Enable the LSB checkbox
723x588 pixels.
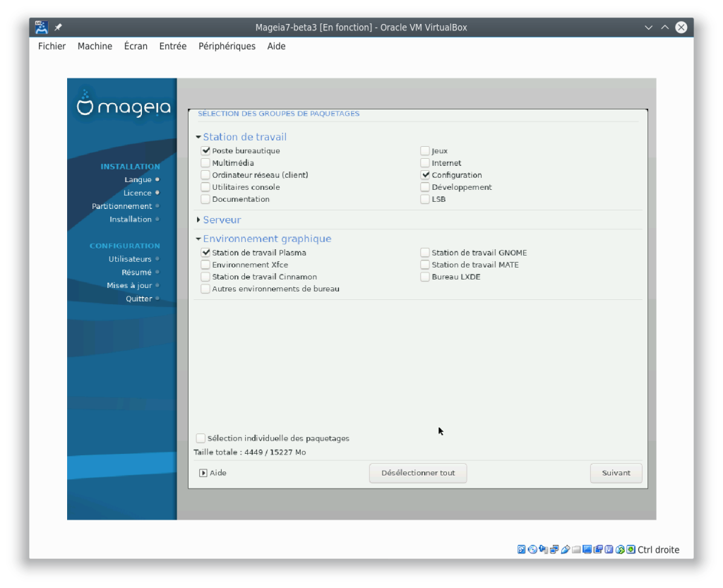click(x=425, y=199)
